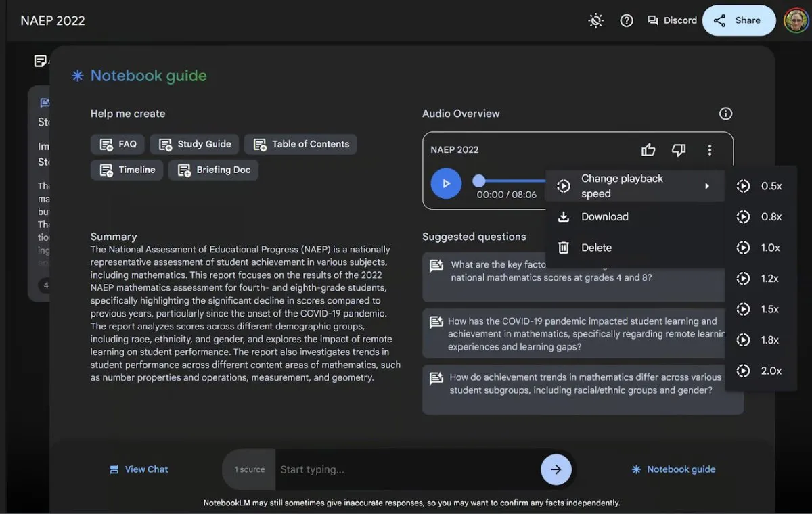Open the three-dot audio options menu

709,150
